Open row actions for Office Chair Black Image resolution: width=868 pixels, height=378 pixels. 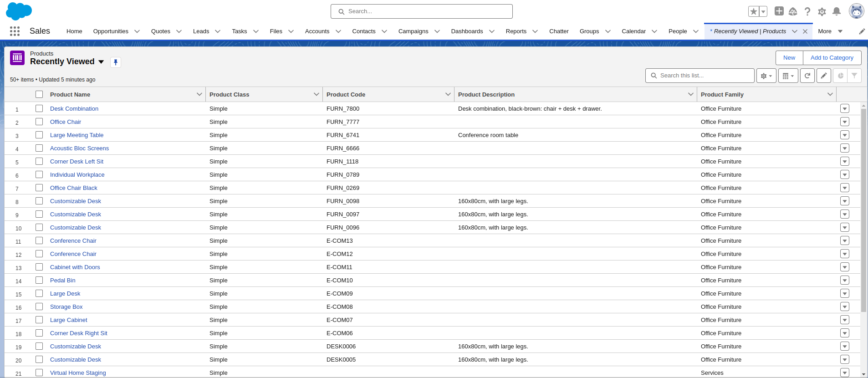click(845, 188)
